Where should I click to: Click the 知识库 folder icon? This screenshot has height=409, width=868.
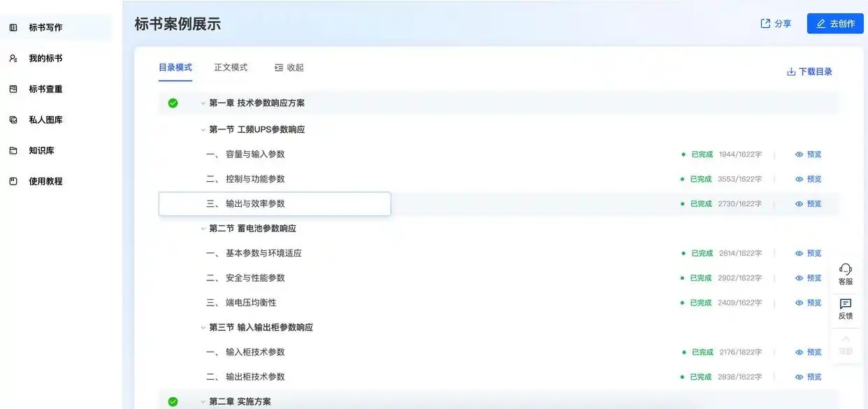pyautogui.click(x=13, y=150)
